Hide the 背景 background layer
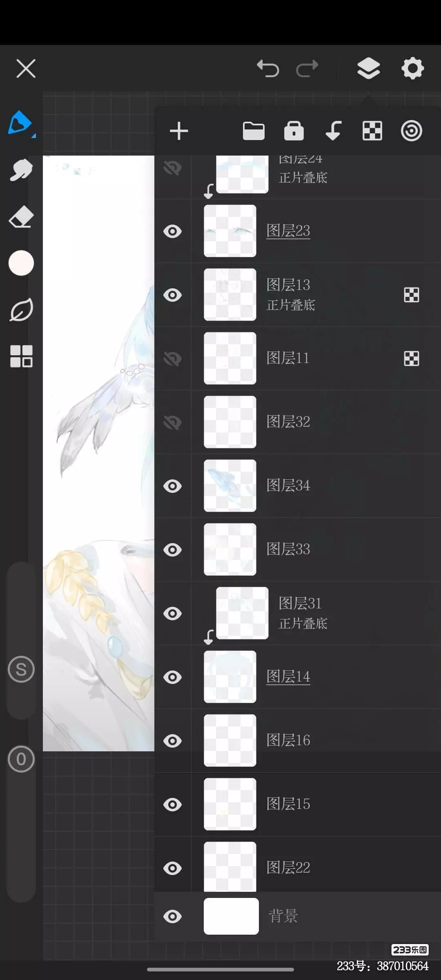Viewport: 441px width, 980px height. [172, 917]
